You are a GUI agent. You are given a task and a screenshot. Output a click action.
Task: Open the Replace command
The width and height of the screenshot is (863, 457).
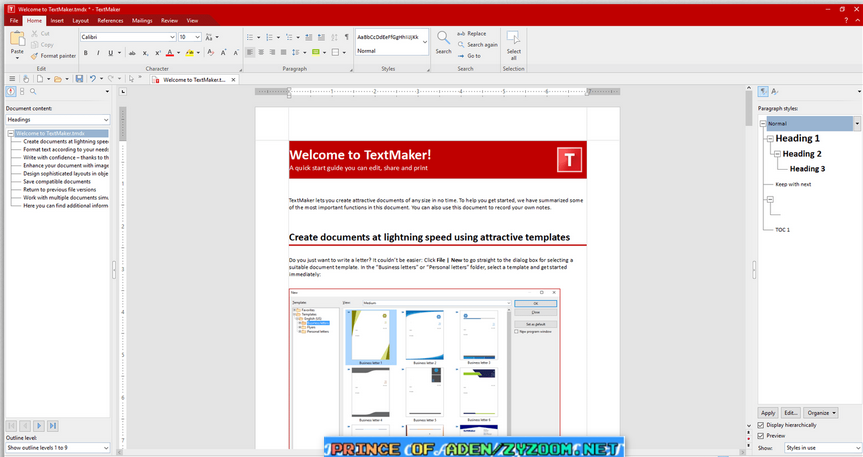[x=472, y=34]
